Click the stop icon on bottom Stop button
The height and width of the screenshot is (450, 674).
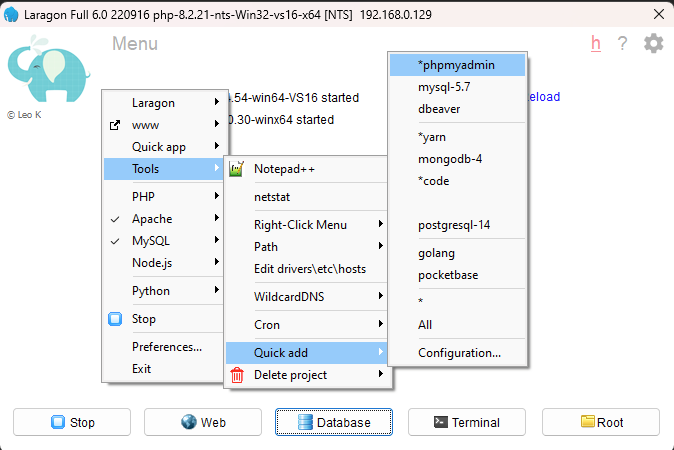(58, 422)
